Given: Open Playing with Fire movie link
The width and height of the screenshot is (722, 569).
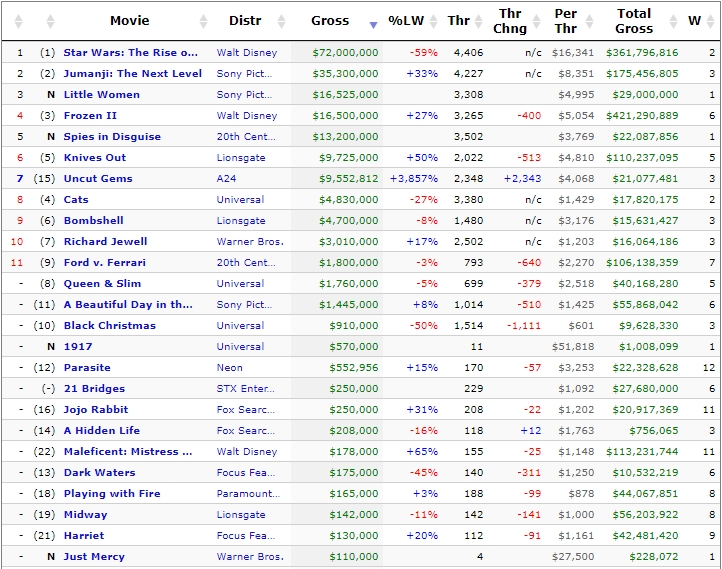Looking at the screenshot, I should (112, 494).
